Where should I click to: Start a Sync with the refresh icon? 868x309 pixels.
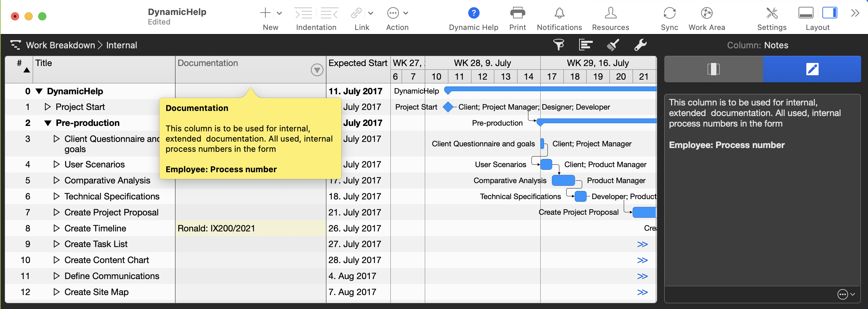669,13
